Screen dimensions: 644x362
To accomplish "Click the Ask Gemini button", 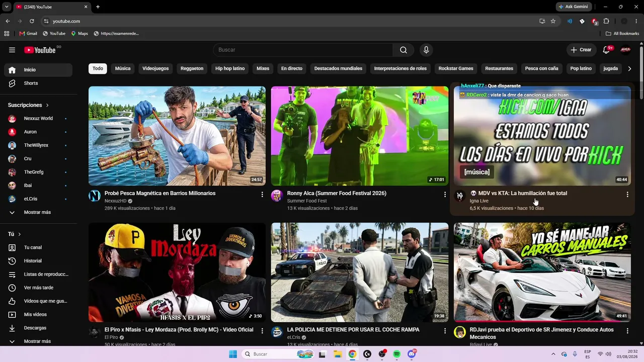I will coord(574,7).
